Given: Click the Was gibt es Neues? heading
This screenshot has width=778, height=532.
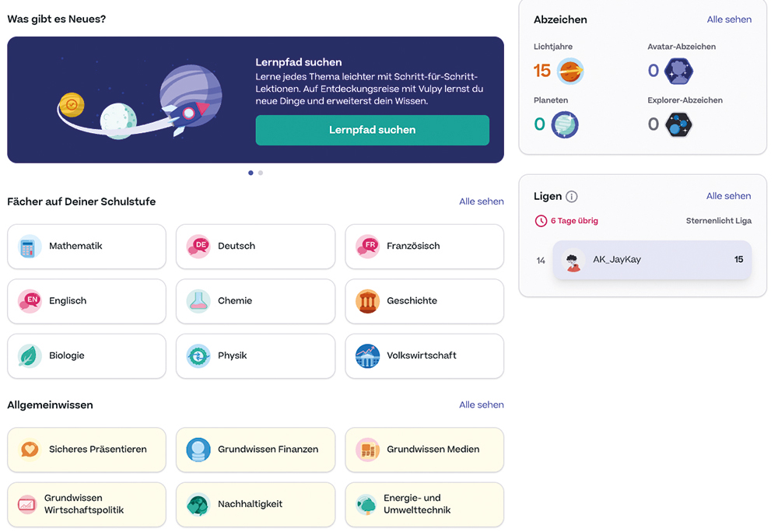Looking at the screenshot, I should [x=57, y=19].
